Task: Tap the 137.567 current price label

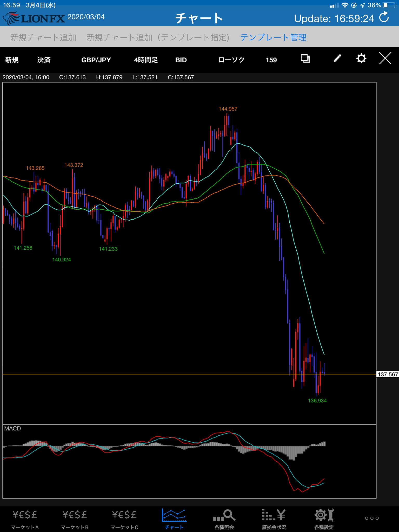Action: [x=388, y=374]
